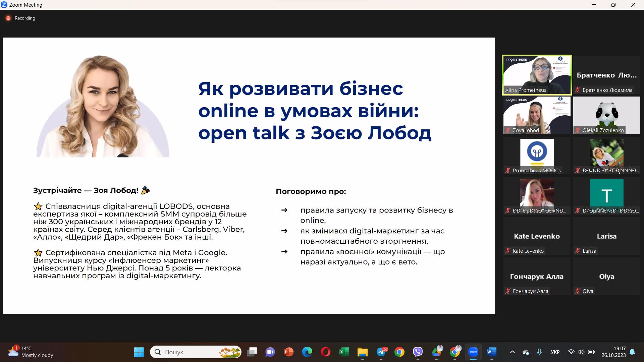The width and height of the screenshot is (644, 362).
Task: Click the taskbar search box Пошук
Action: [196, 352]
